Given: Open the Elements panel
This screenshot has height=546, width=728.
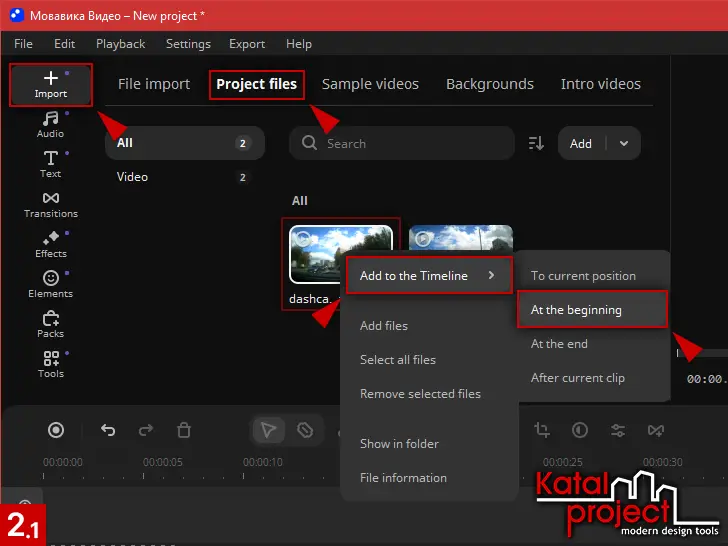Looking at the screenshot, I should tap(51, 284).
